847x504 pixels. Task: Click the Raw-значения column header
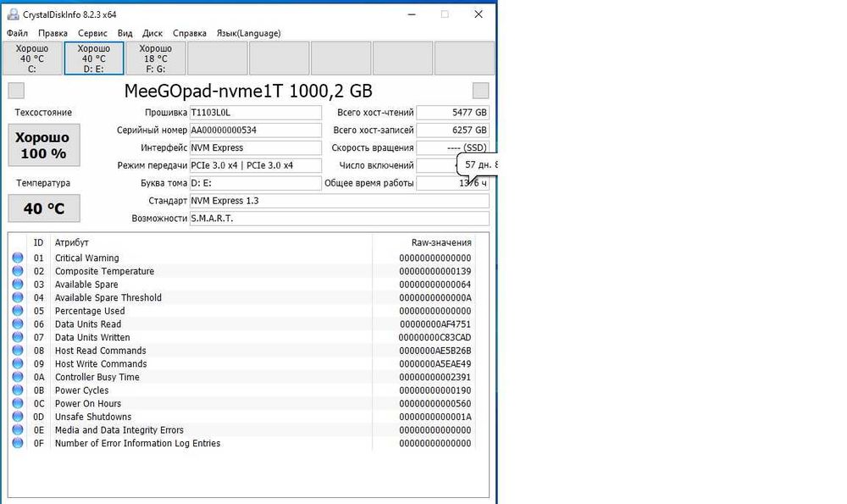tap(441, 242)
